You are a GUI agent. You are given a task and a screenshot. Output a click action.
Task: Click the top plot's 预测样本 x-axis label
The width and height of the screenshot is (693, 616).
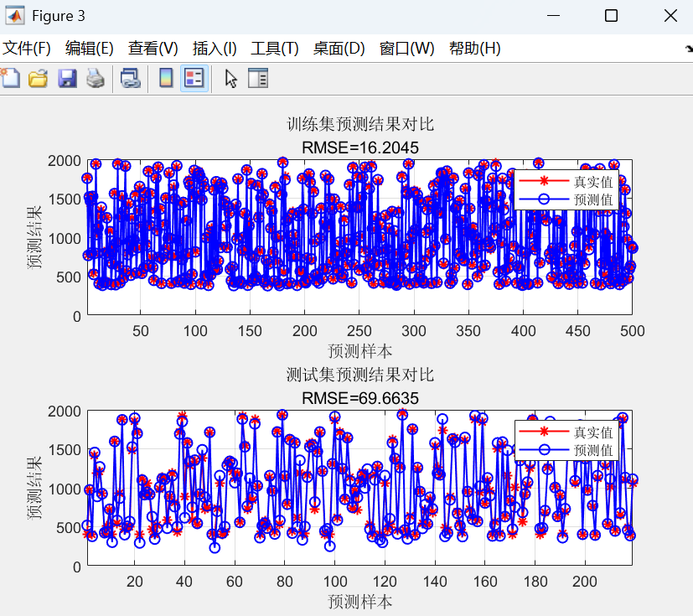359,351
